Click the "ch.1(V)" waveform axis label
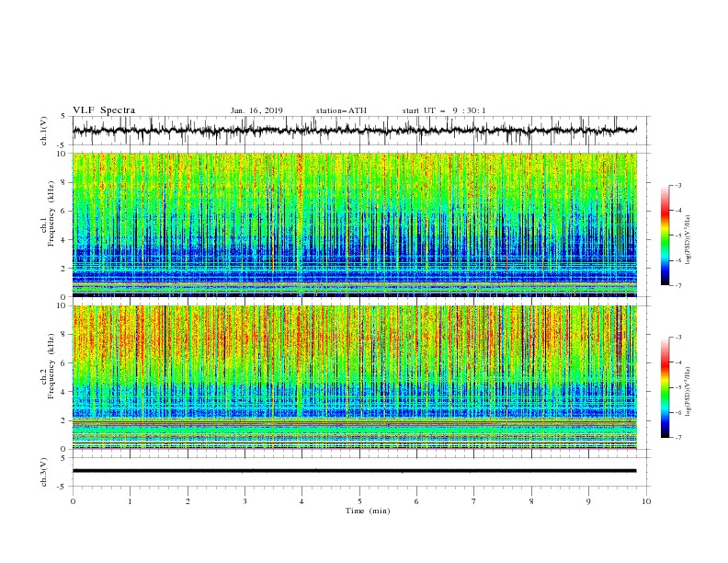The image size is (728, 563). click(44, 131)
